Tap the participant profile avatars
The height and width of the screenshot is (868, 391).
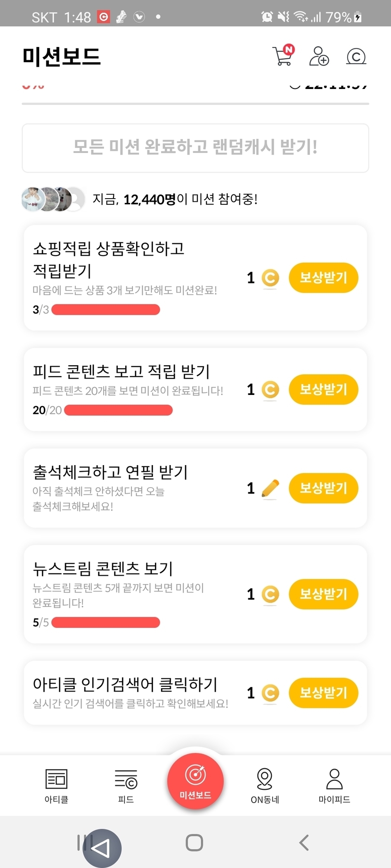[53, 199]
